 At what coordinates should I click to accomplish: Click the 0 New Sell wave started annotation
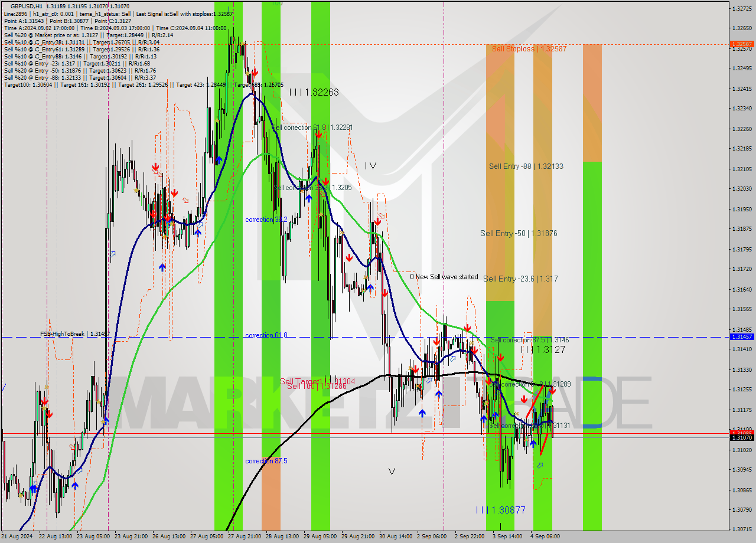coord(444,276)
